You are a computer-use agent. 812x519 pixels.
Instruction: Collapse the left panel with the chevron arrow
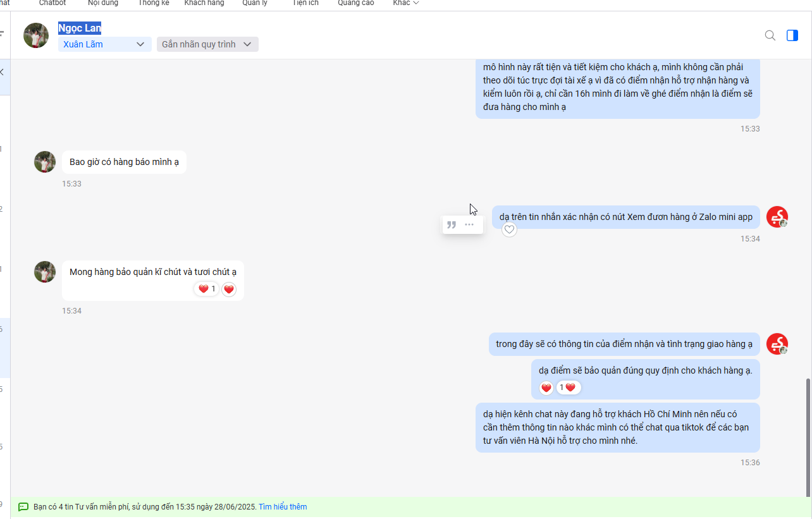point(2,72)
